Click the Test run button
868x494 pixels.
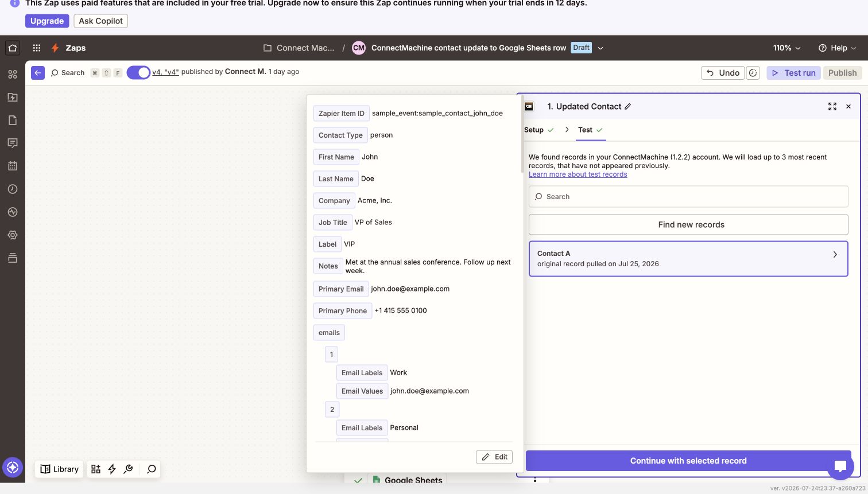coord(794,73)
